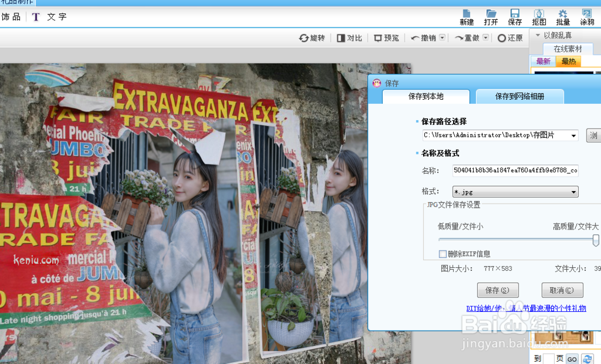The height and width of the screenshot is (364, 601).
Task: Click the 打开 (Open) folder icon
Action: [490, 17]
